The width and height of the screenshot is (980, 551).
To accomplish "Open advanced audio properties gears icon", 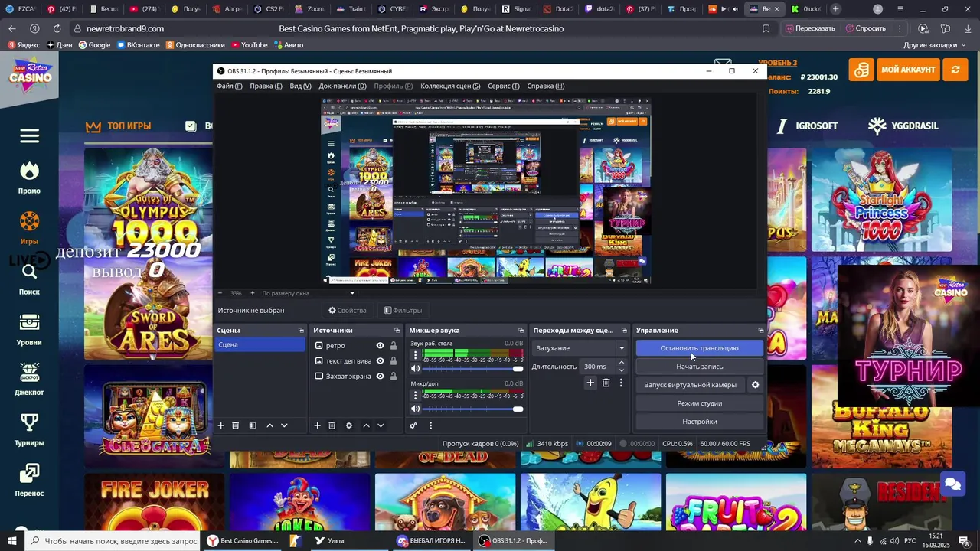I will click(413, 425).
